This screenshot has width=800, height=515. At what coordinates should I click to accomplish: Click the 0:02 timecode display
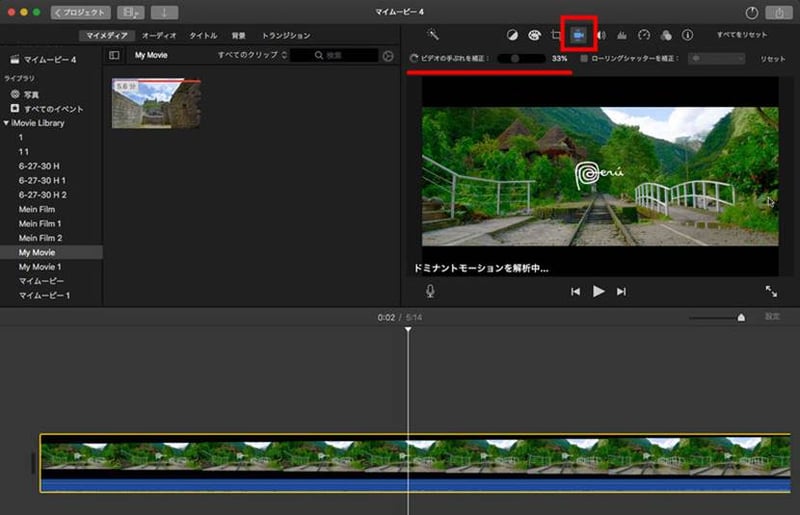[x=386, y=317]
